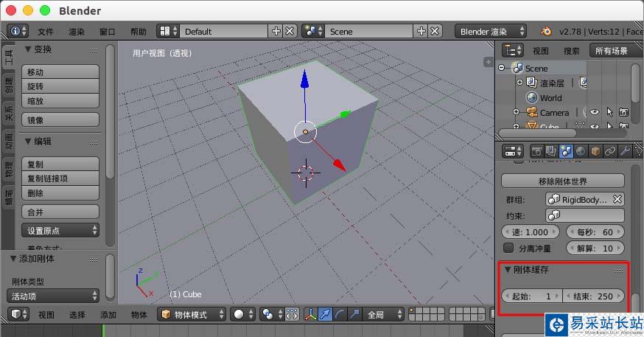Open 3D View editor type selector
Screen dimensions: 644x337
(x=18, y=314)
